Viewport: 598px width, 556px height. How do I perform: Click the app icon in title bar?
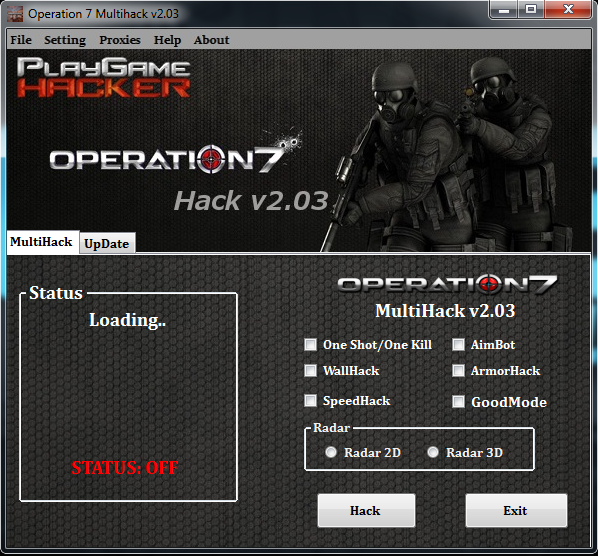click(x=15, y=14)
